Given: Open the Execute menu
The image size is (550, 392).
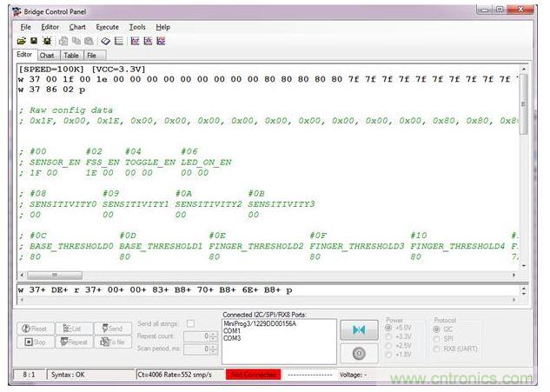Looking at the screenshot, I should coord(107,27).
